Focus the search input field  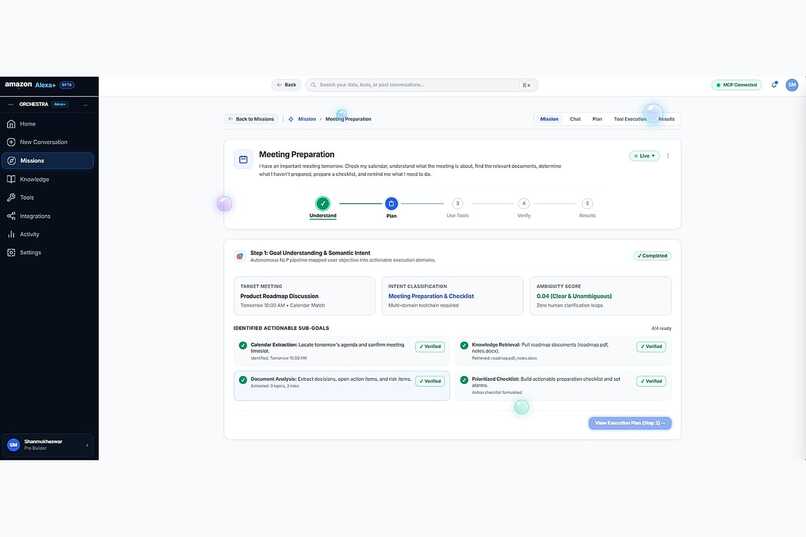point(420,85)
